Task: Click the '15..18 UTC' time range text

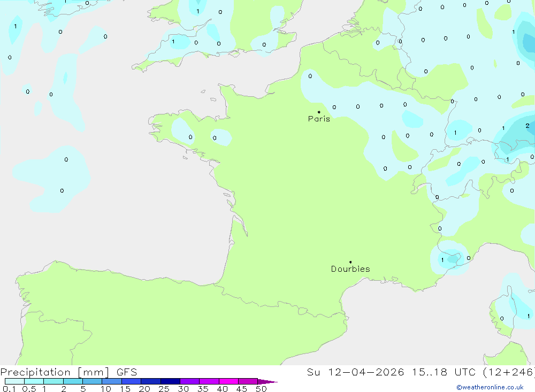Action: 444,372
